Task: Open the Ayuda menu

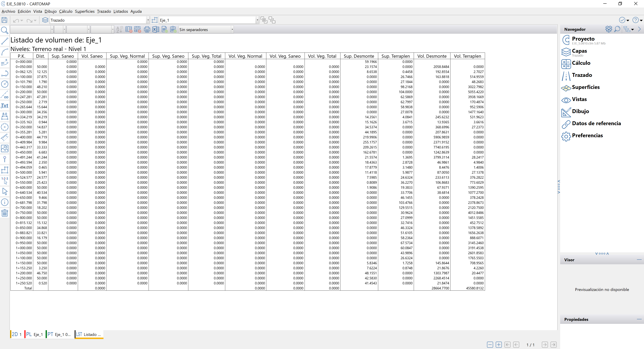Action: 136,11
